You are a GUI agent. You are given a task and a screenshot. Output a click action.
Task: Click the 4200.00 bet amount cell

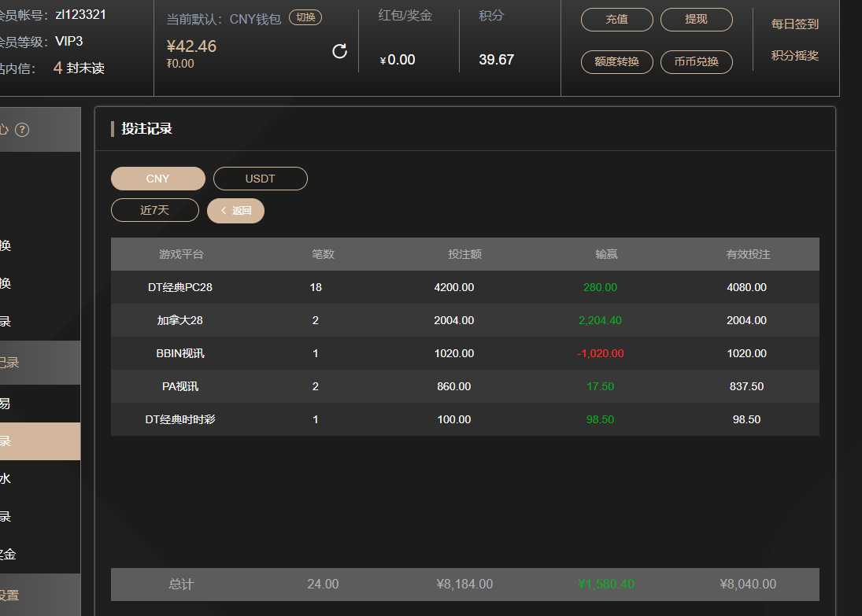coord(454,287)
